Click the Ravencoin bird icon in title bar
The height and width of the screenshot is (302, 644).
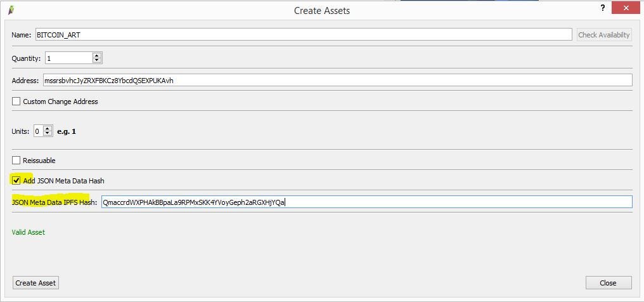pos(12,10)
